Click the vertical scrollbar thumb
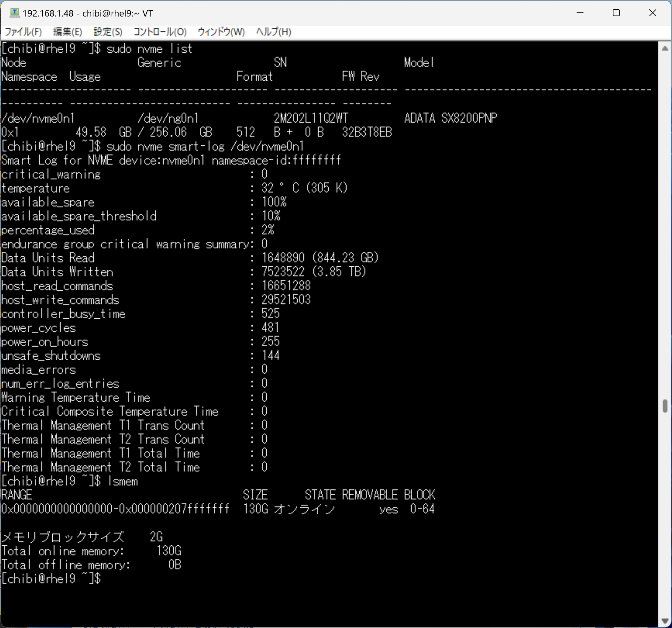This screenshot has height=628, width=672. click(665, 406)
